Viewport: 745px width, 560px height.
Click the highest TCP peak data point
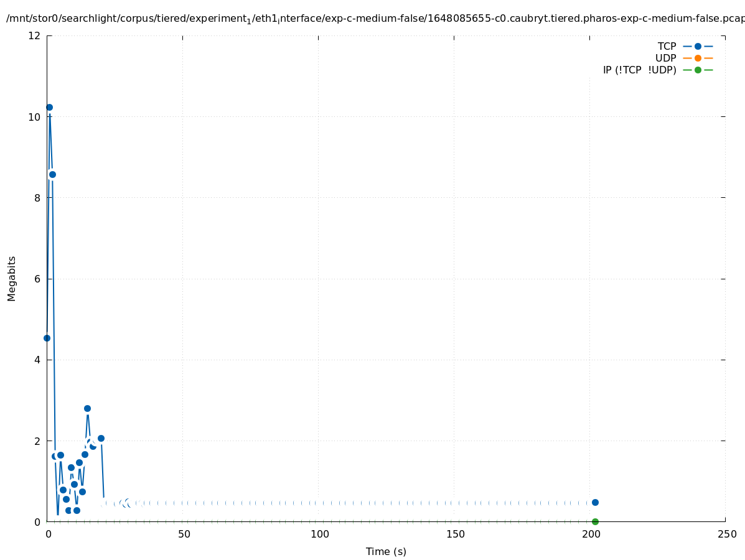49,107
